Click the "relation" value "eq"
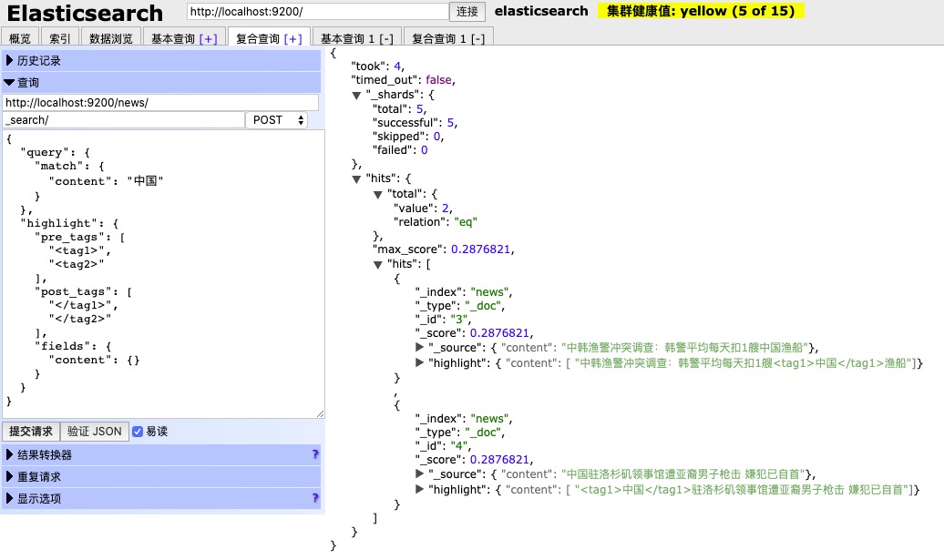 [466, 222]
